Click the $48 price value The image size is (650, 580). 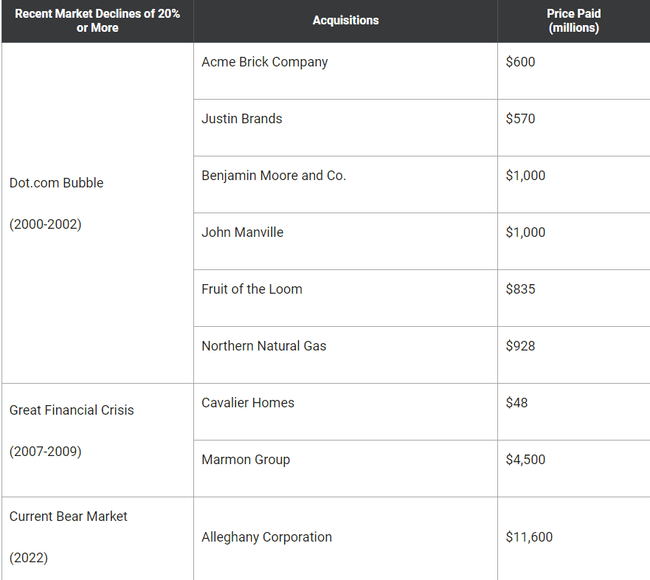[x=517, y=403]
